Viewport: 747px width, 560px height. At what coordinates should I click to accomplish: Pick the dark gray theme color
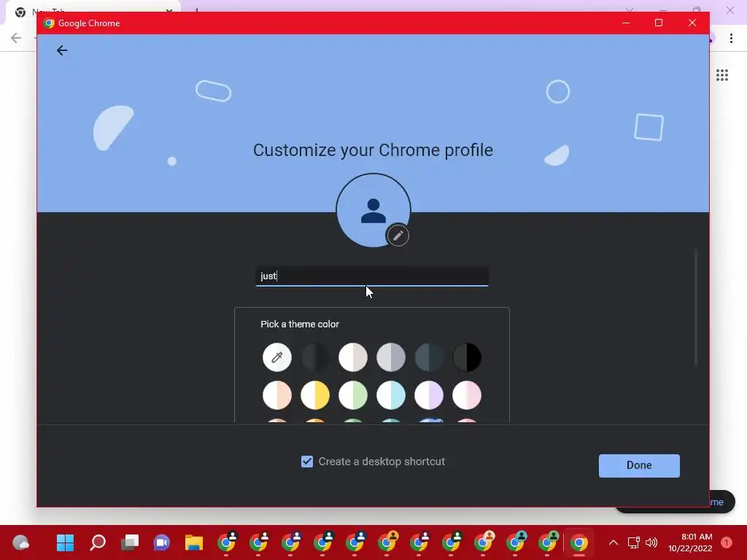click(x=315, y=357)
